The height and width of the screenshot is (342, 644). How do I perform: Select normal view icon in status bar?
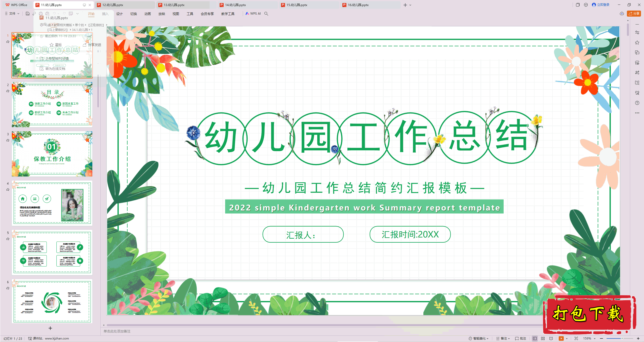[x=535, y=338]
